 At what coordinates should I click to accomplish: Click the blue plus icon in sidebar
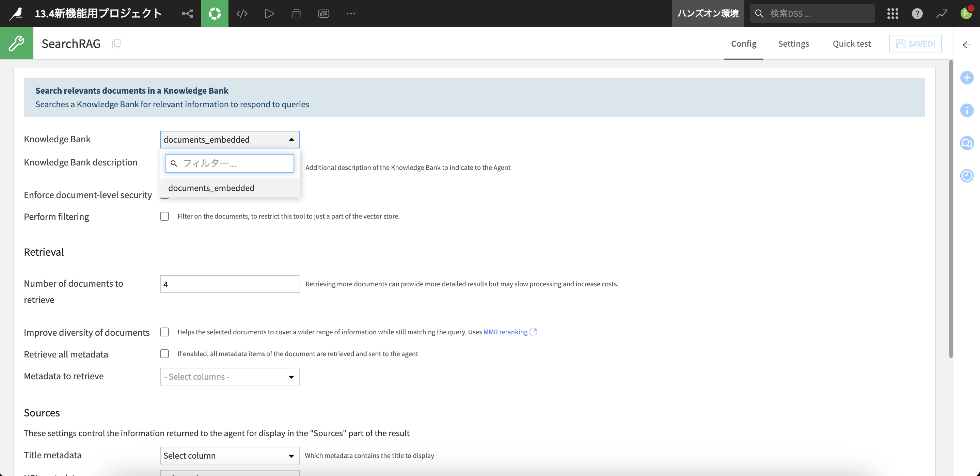pos(966,78)
